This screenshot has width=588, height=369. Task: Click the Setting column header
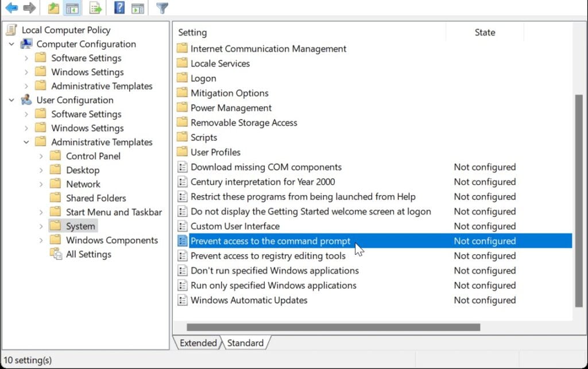tap(192, 32)
